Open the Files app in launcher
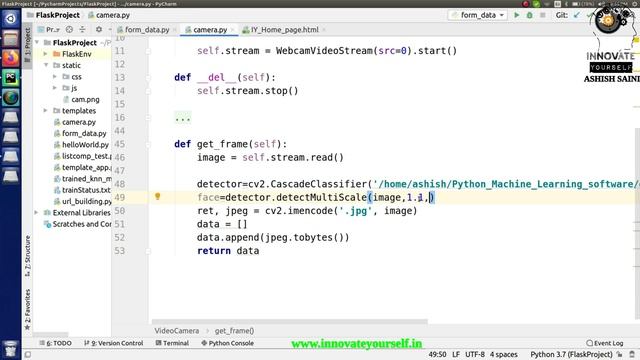The height and width of the screenshot is (360, 640). point(11,38)
